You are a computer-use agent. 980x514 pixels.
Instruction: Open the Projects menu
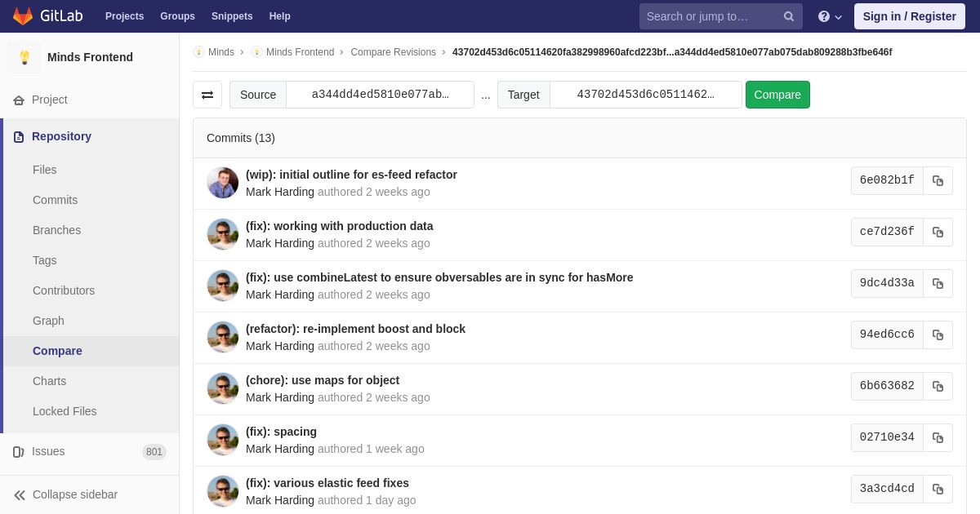coord(124,16)
